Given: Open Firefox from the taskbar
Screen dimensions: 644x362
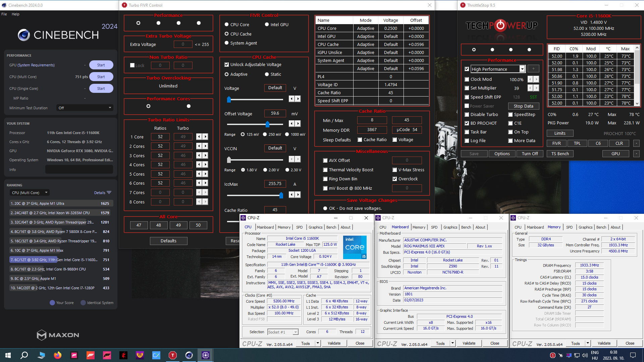Looking at the screenshot, I should click(58, 355).
